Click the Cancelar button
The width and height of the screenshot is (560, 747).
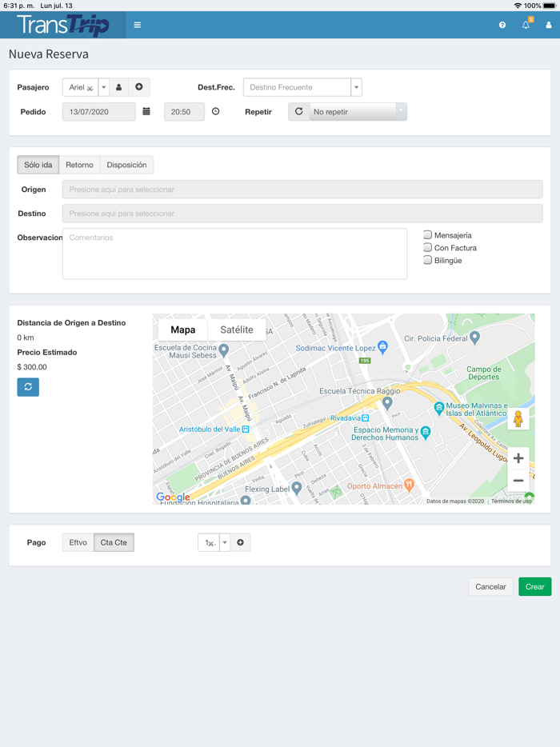click(490, 586)
